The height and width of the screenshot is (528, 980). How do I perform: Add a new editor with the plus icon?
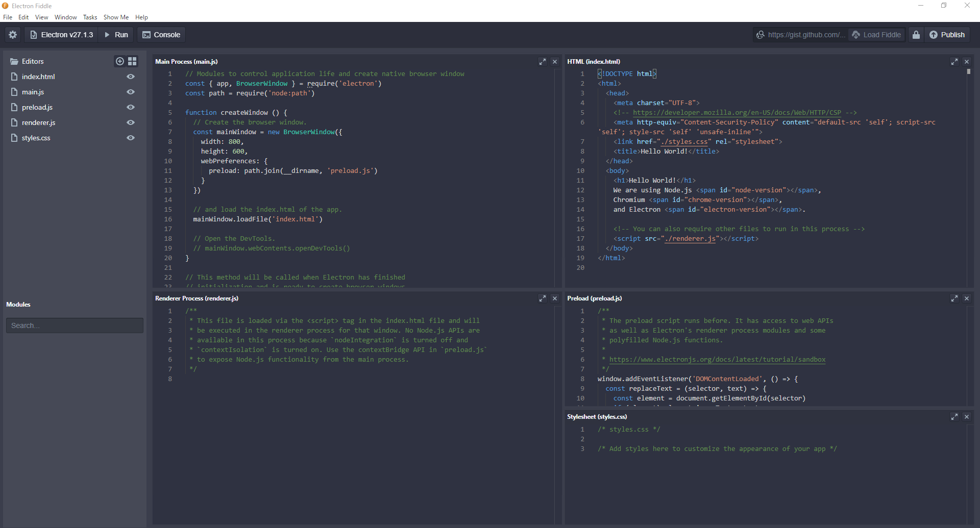tap(120, 61)
